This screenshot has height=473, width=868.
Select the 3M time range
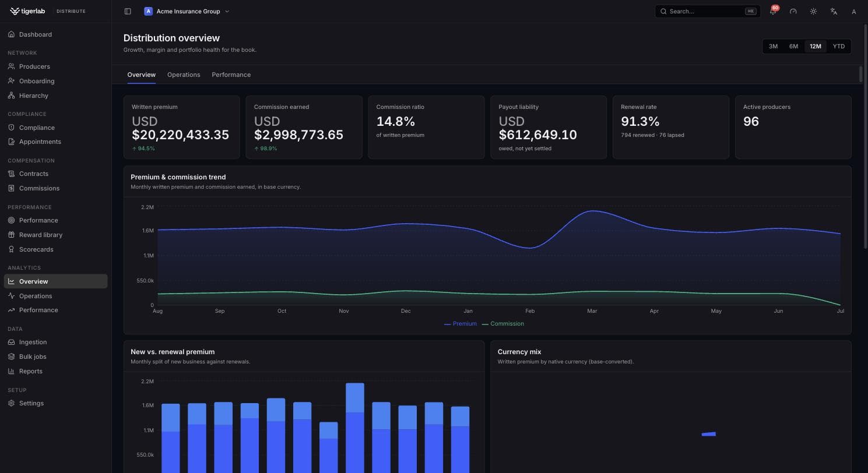[x=773, y=46]
